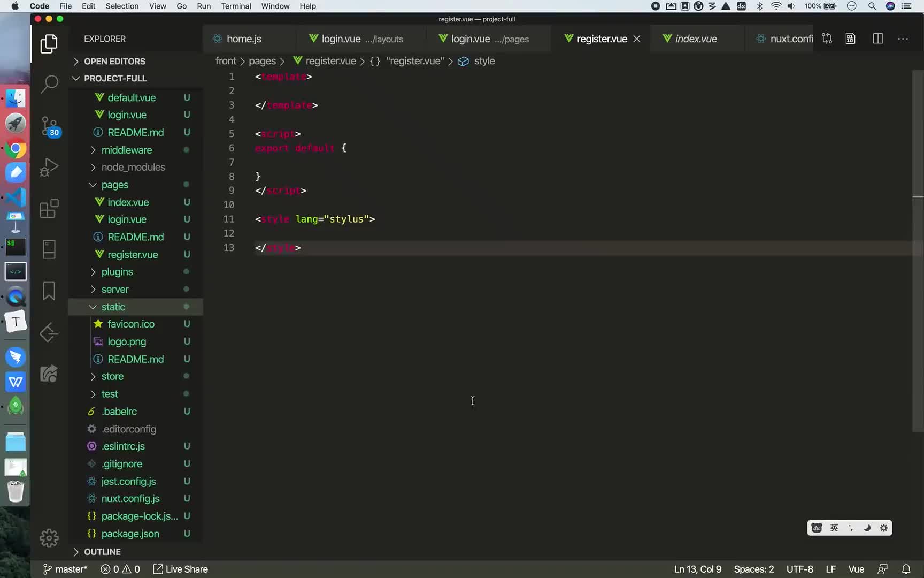Expand the node_modules folder
This screenshot has width=924, height=578.
tap(133, 167)
